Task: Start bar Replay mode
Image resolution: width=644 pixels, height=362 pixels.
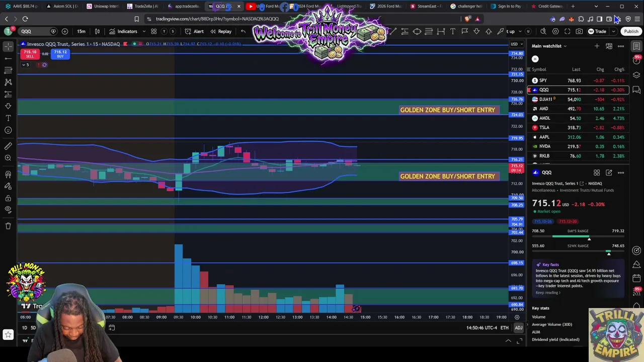Action: [221, 31]
